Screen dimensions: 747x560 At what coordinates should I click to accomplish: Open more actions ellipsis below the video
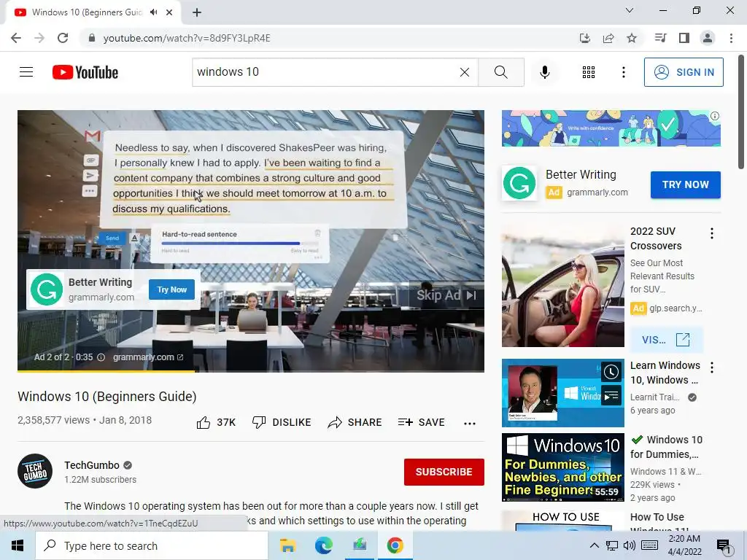point(470,423)
